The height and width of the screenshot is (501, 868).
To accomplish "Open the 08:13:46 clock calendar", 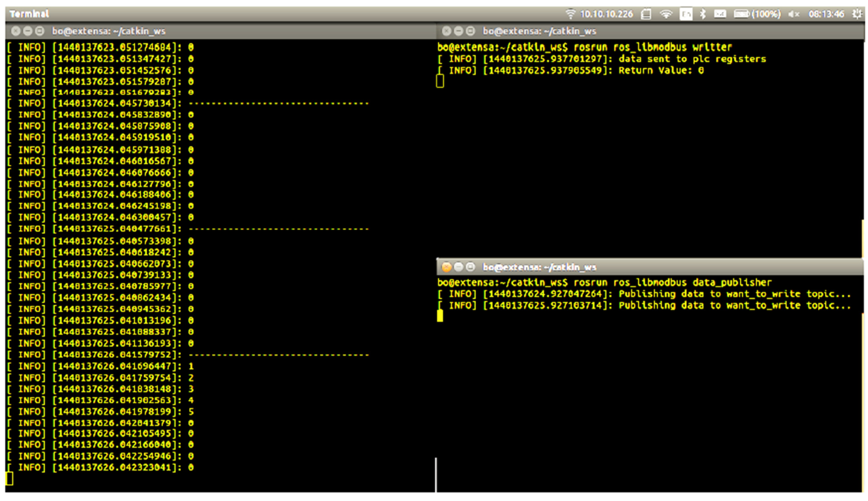I will pyautogui.click(x=826, y=14).
